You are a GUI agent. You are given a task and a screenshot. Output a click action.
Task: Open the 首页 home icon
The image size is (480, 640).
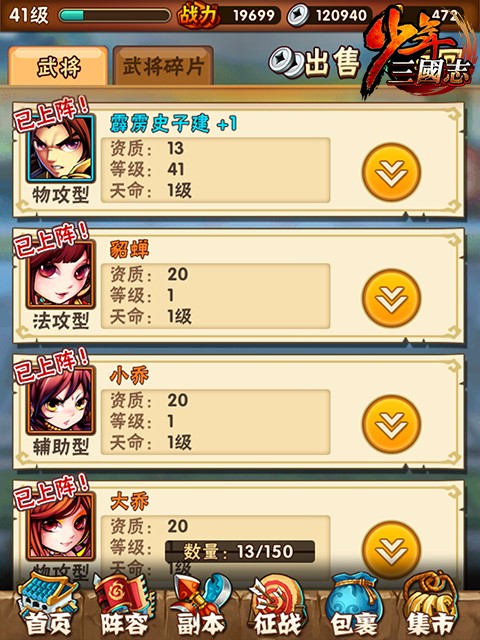[47, 605]
